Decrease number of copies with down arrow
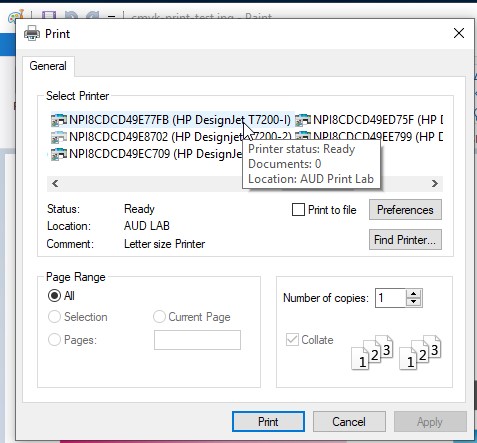The width and height of the screenshot is (477, 443). point(414,302)
